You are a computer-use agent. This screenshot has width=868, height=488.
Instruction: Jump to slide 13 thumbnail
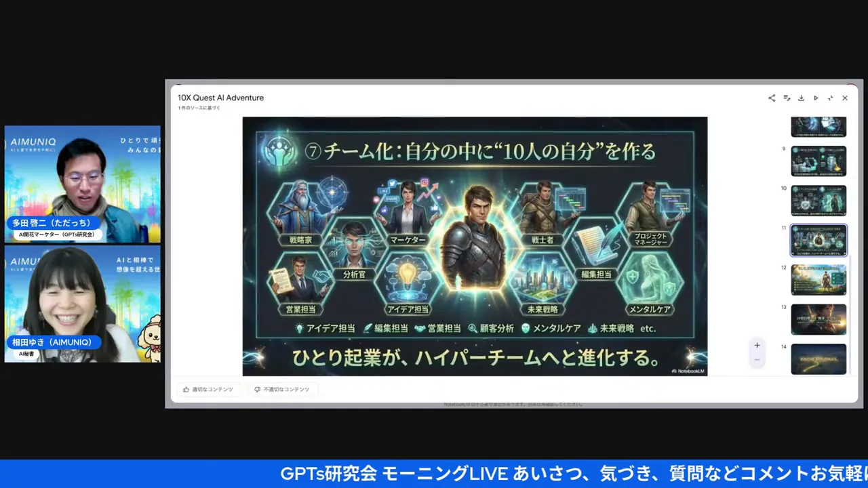tap(818, 319)
